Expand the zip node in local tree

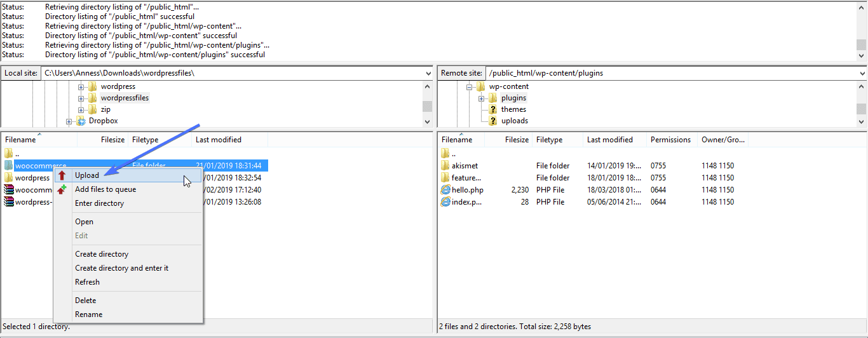point(81,110)
